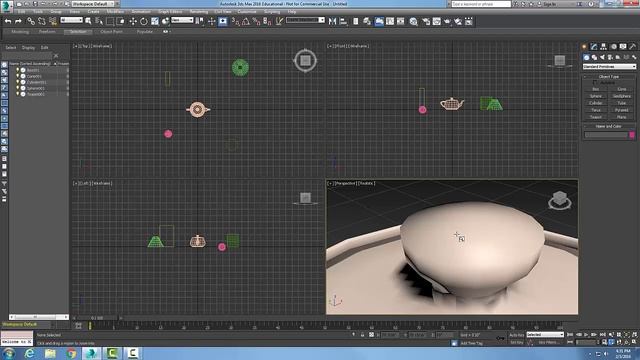Pick the Rectangular Selection Region tool
The height and width of the screenshot is (360, 640).
click(110, 21)
